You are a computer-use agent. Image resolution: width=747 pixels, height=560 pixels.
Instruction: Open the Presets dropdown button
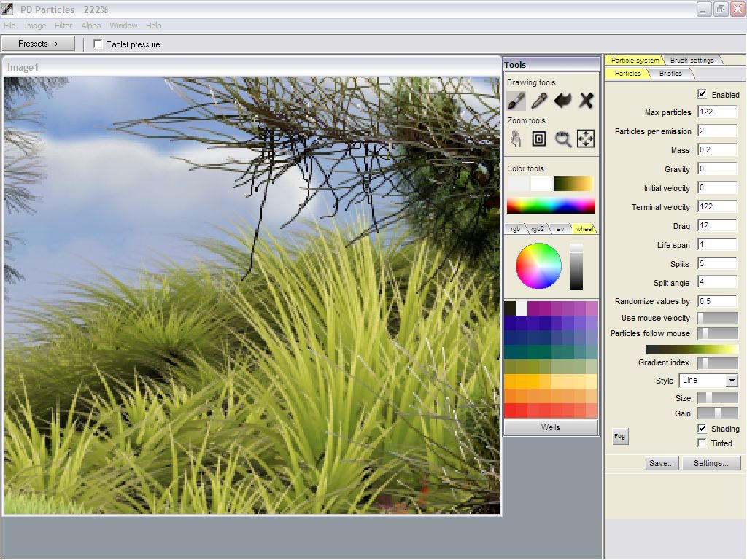pyautogui.click(x=38, y=44)
